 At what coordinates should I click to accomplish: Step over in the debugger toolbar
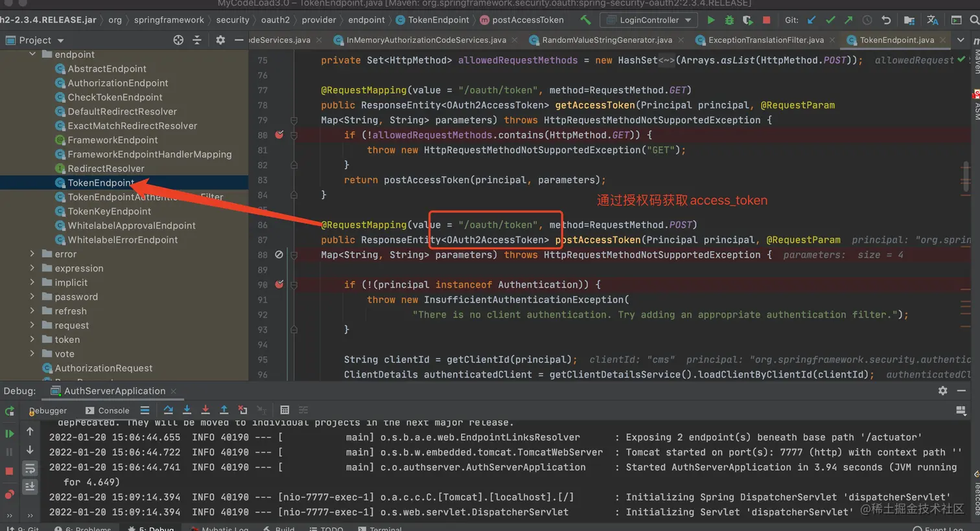(x=169, y=410)
